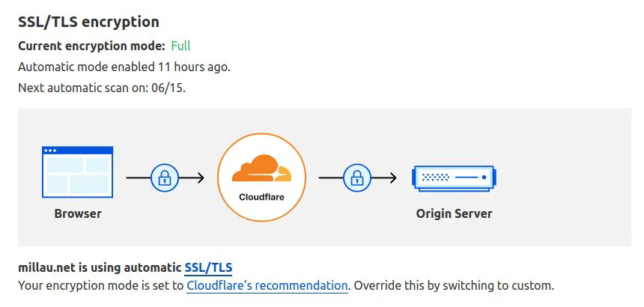
Task: Click the Browser window icon
Action: (x=78, y=171)
